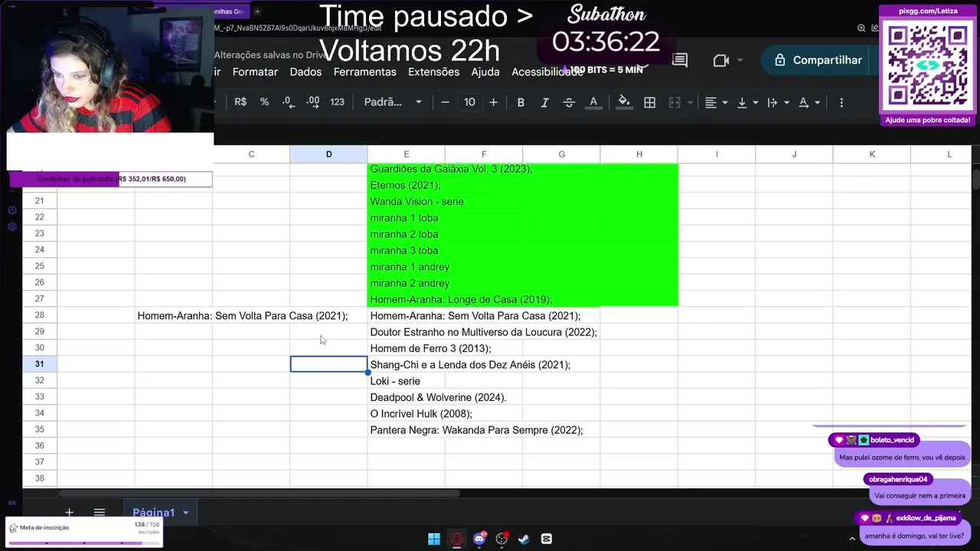Click cell 'Eternos (2021);'
Viewport: 980px width, 551px height.
click(x=406, y=185)
